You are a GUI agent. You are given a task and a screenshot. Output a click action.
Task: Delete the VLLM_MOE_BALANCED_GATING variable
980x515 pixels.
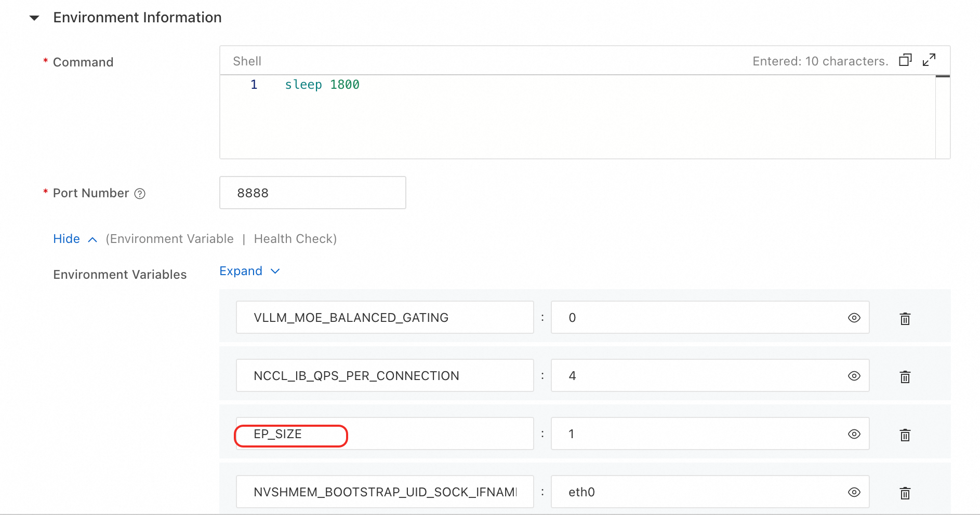[905, 318]
